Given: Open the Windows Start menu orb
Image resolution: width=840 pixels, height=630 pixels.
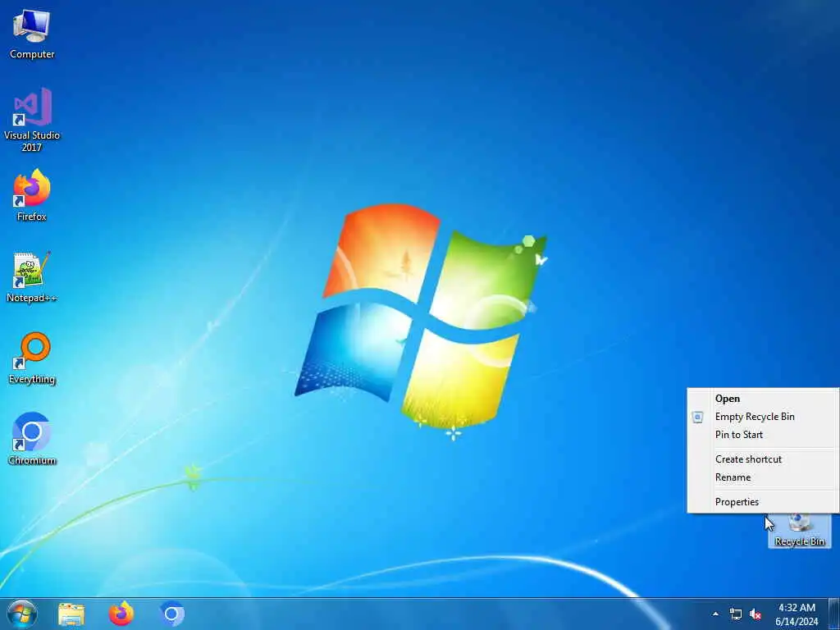Looking at the screenshot, I should [22, 614].
